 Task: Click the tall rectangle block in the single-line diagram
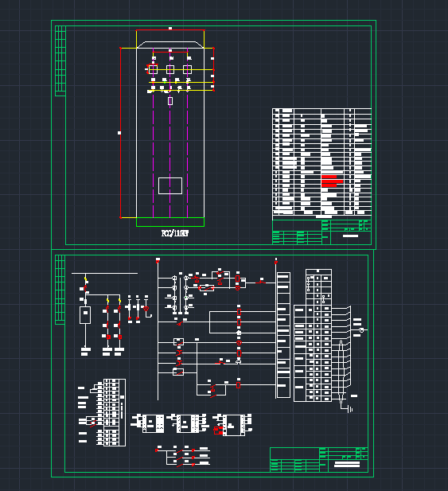click(85, 315)
